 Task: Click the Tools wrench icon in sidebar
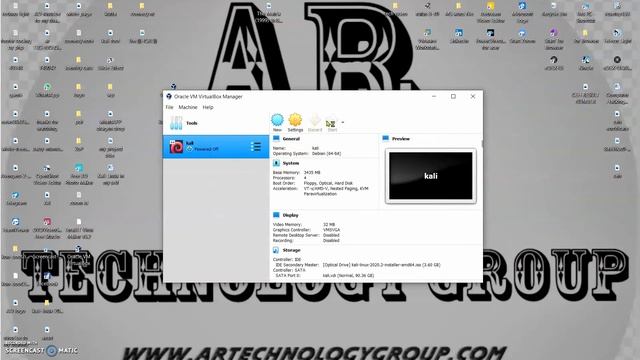(x=176, y=123)
